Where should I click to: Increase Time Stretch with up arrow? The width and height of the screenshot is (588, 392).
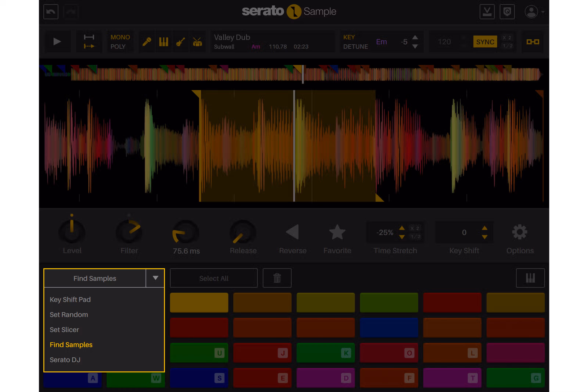click(x=402, y=228)
